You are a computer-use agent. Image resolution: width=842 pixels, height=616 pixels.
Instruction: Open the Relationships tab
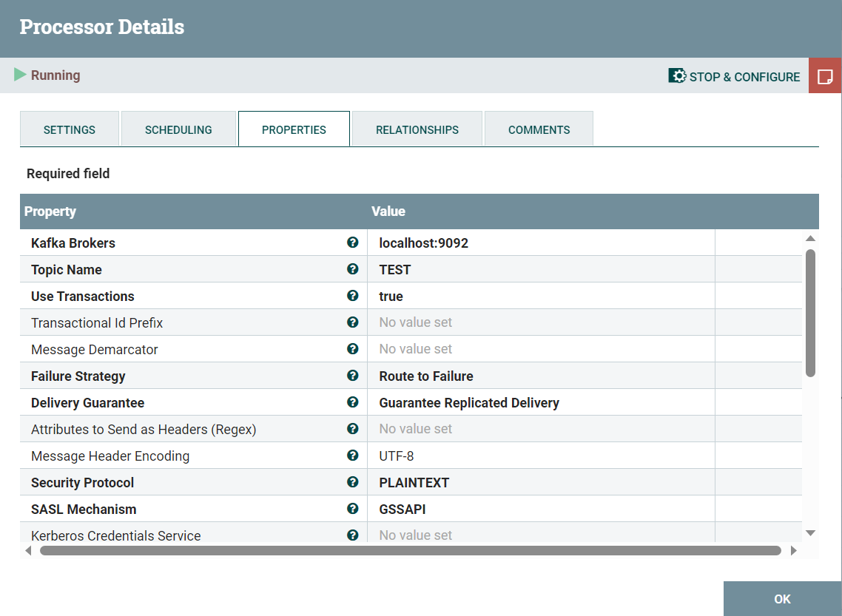coord(417,129)
